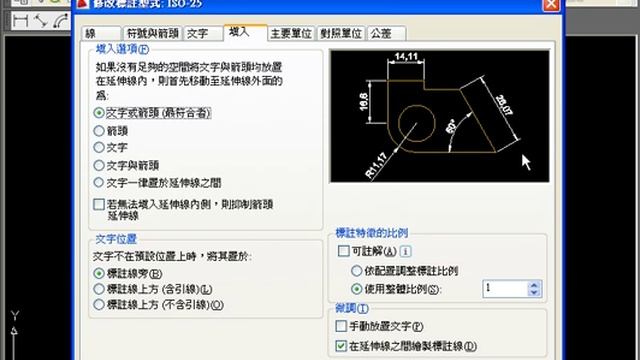Switch to the 文字 tab

tap(203, 33)
